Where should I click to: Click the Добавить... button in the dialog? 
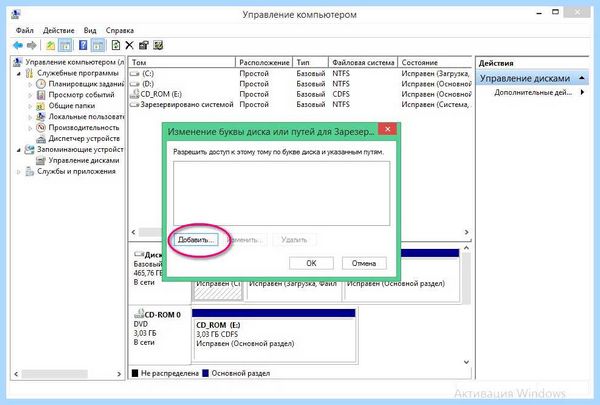[x=196, y=240]
